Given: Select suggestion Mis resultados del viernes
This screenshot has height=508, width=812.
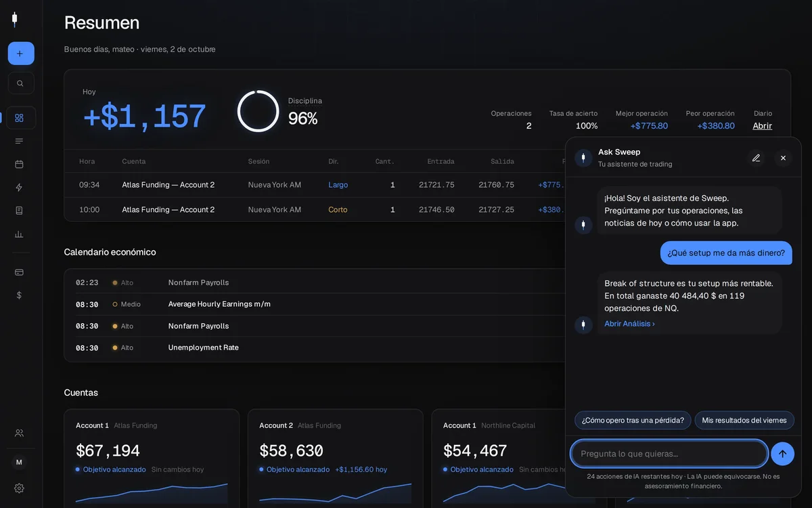Looking at the screenshot, I should [x=744, y=420].
